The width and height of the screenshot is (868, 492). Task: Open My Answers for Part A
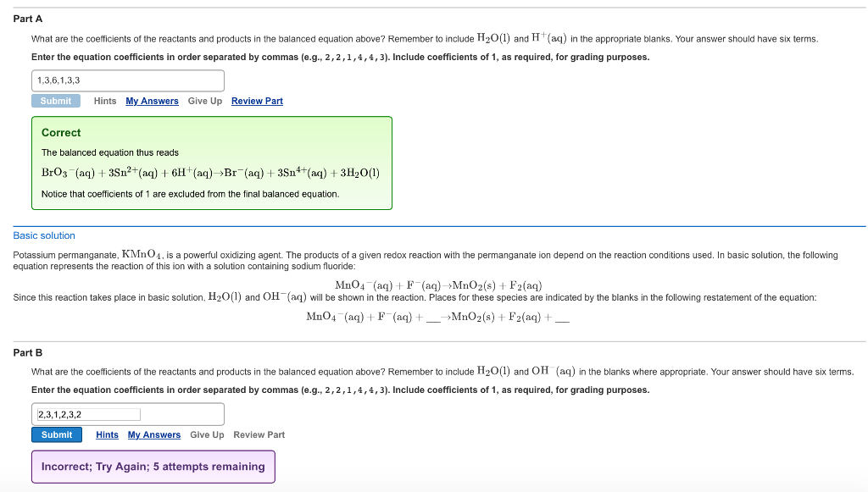(x=152, y=101)
